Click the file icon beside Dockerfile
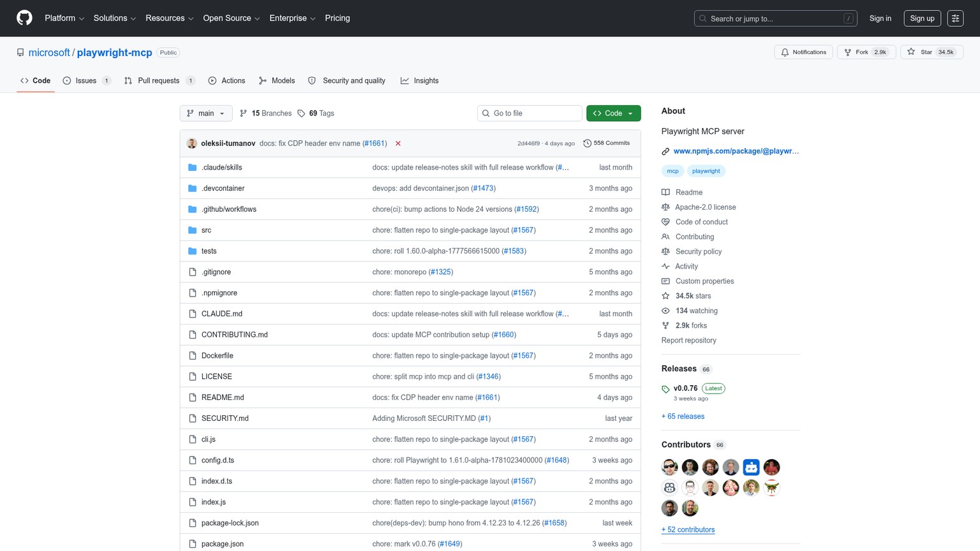The image size is (980, 551). point(193,356)
